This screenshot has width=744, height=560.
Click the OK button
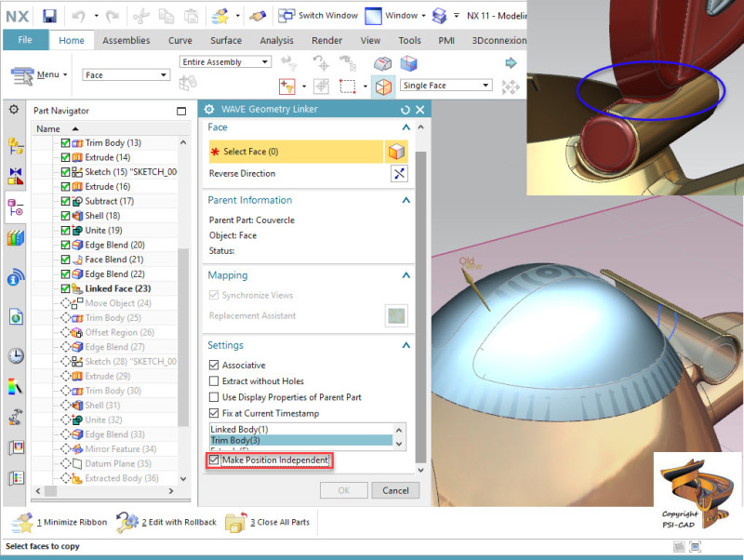coord(344,491)
